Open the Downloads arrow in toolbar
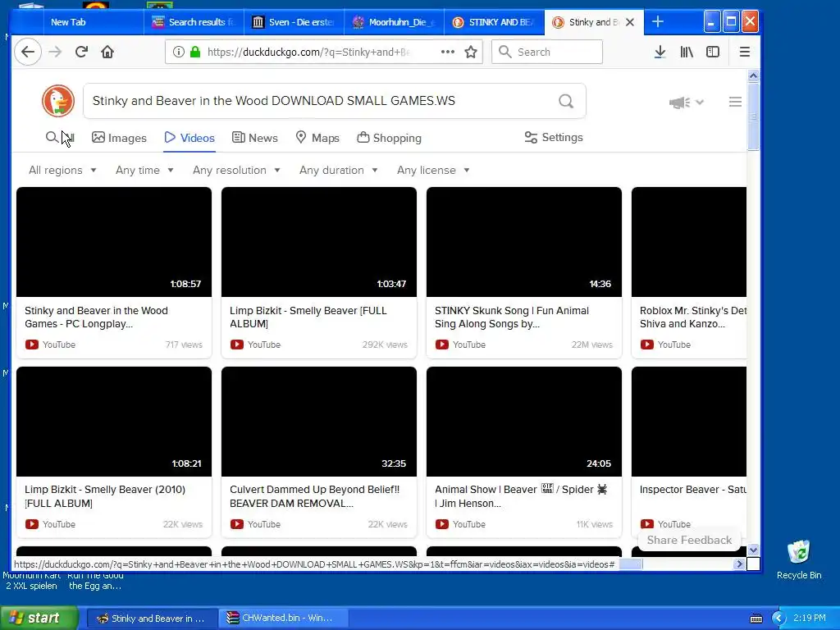Viewport: 840px width, 630px height. [660, 52]
